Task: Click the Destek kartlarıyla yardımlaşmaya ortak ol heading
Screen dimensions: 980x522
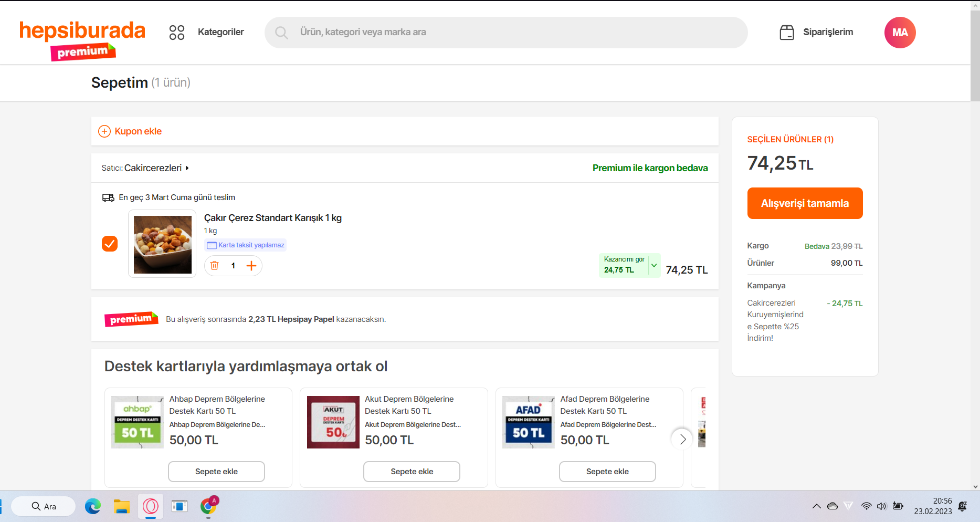Action: 246,366
